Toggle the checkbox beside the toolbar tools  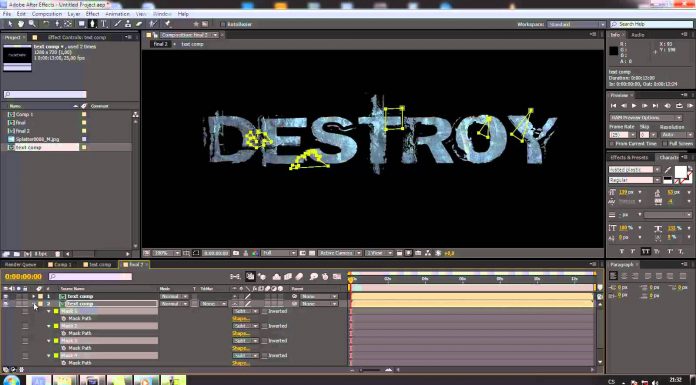(x=223, y=24)
